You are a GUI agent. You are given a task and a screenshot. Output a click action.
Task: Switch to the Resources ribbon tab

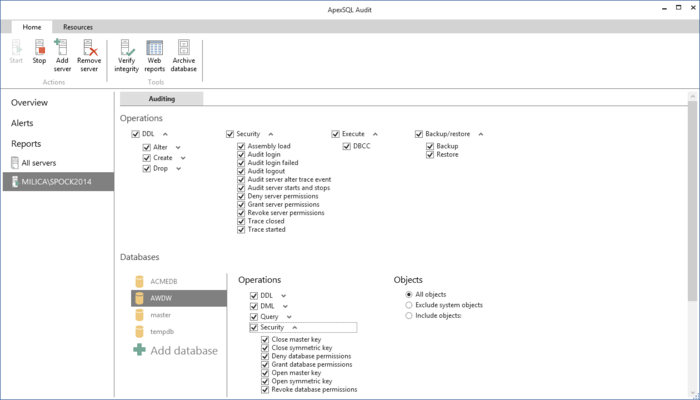78,27
